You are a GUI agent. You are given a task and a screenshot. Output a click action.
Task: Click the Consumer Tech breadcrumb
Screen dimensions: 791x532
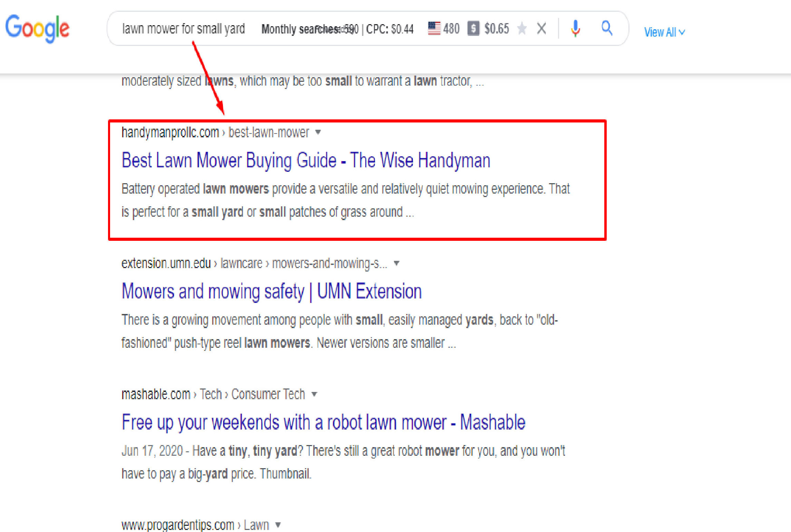click(x=268, y=394)
